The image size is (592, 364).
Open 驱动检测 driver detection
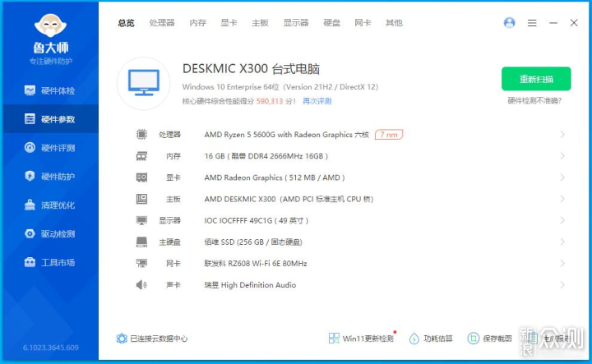[x=50, y=233]
